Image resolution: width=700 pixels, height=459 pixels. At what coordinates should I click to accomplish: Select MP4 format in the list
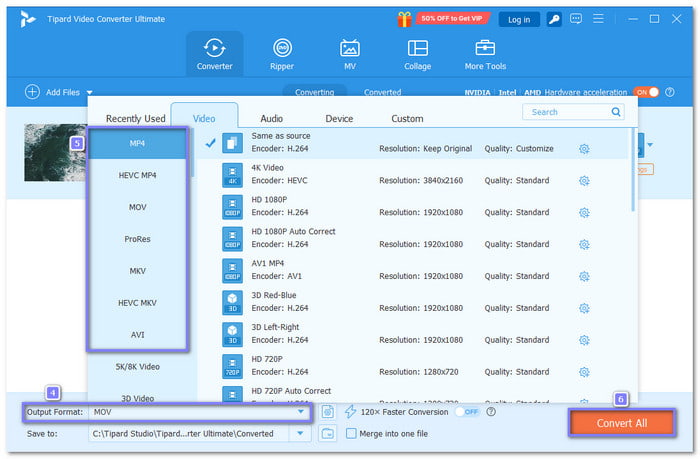137,143
